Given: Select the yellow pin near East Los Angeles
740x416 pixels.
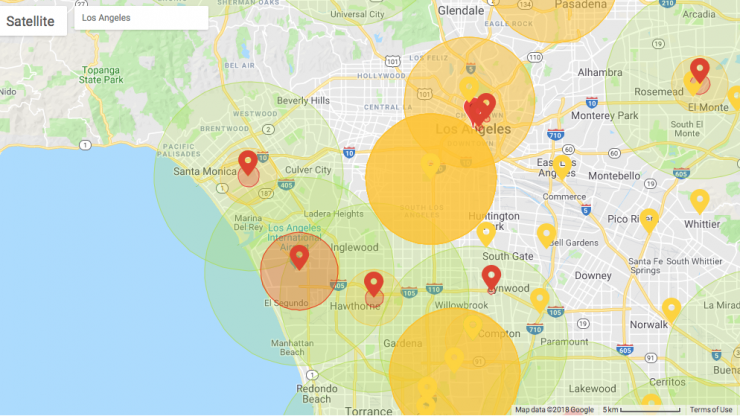Looking at the screenshot, I should (562, 166).
